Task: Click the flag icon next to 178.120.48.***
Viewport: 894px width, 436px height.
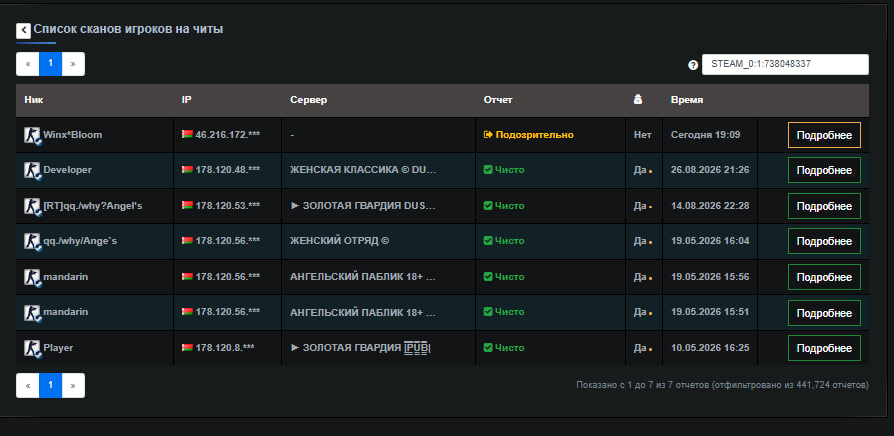Action: tap(187, 170)
